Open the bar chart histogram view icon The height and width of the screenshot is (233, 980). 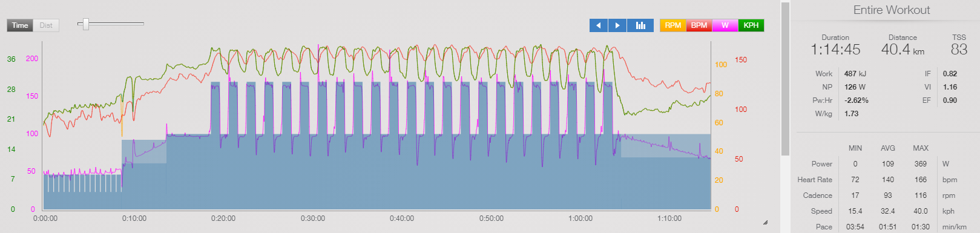pos(640,25)
